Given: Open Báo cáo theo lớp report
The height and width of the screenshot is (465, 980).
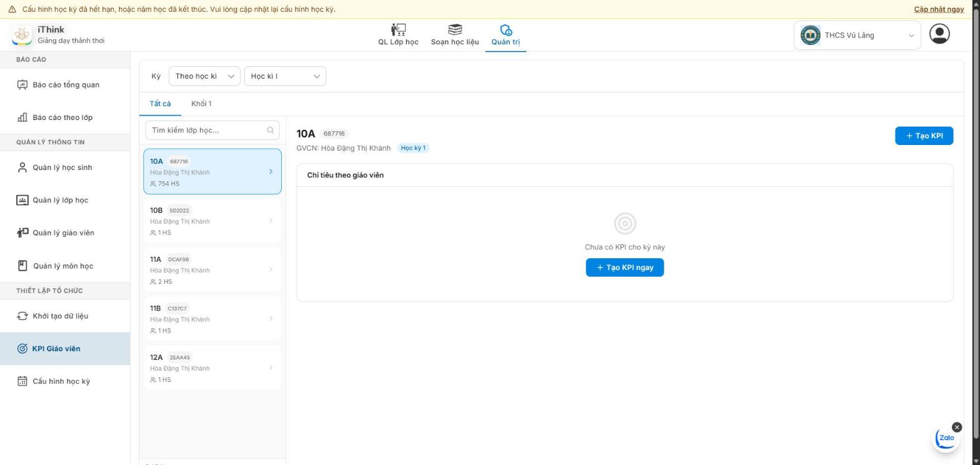Looking at the screenshot, I should [65, 117].
